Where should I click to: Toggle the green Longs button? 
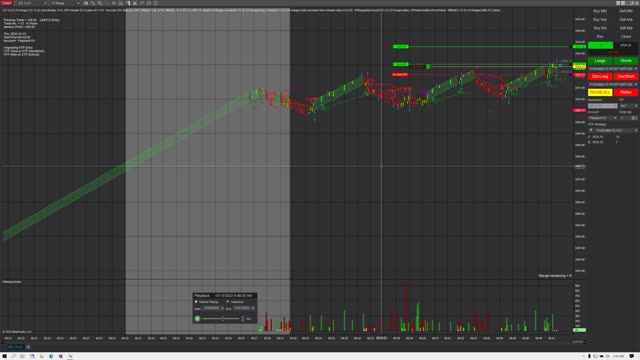[x=600, y=61]
